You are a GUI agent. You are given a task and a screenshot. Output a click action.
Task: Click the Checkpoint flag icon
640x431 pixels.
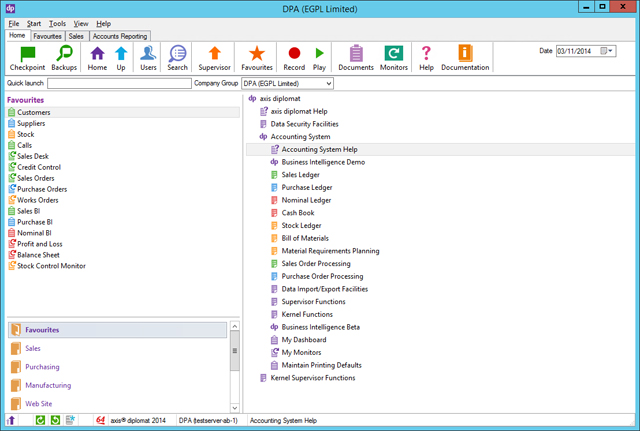pos(27,54)
